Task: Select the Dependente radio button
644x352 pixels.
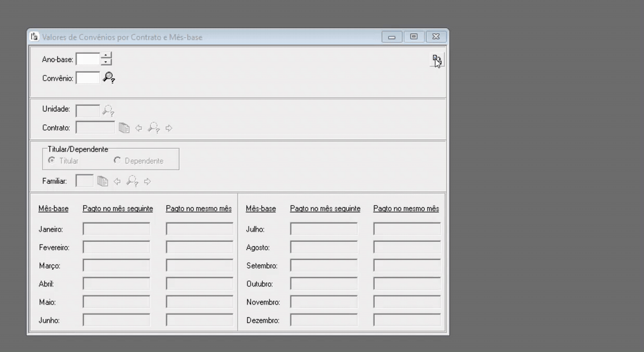Action: 117,160
